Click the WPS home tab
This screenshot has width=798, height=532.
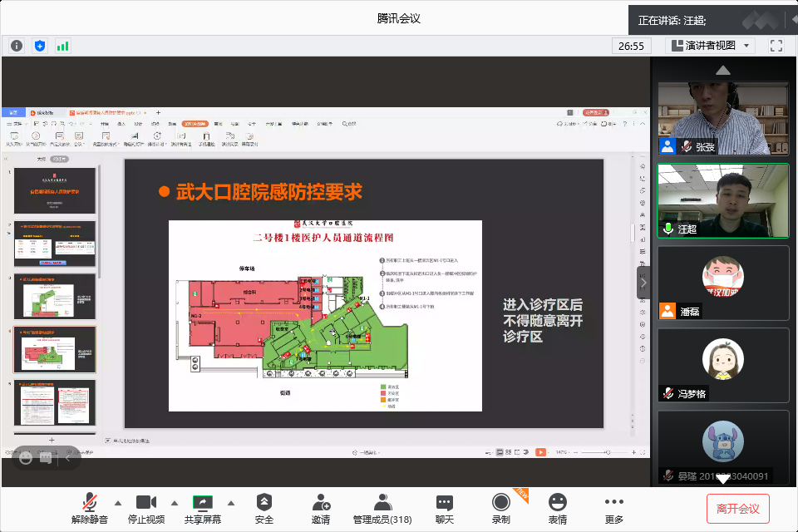pyautogui.click(x=13, y=112)
